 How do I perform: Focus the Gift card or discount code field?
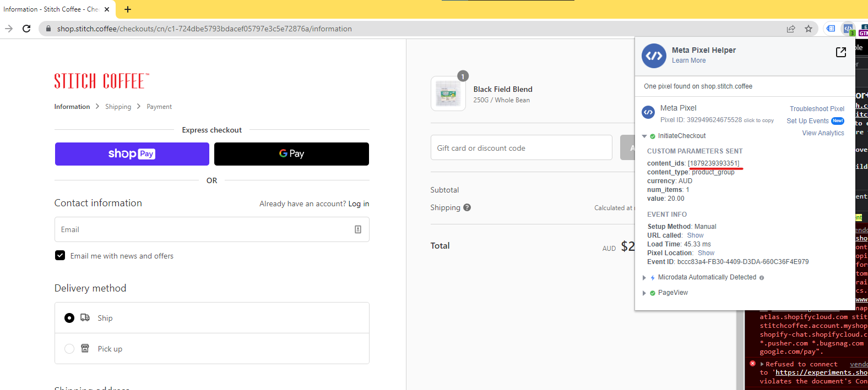click(521, 147)
